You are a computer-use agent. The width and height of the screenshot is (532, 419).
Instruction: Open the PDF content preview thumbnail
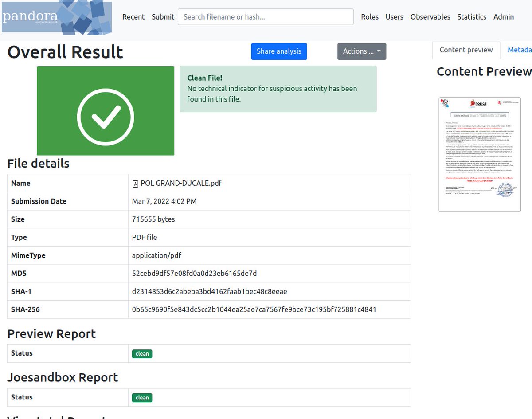point(480,154)
